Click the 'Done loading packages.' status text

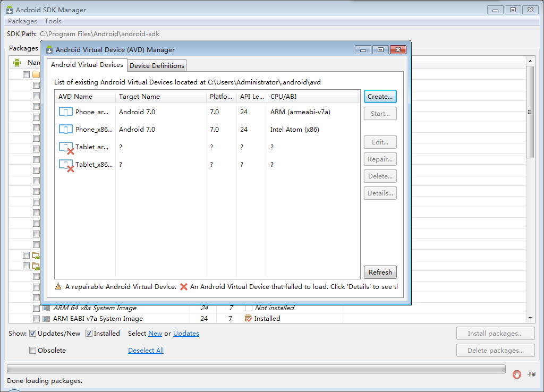[45, 380]
